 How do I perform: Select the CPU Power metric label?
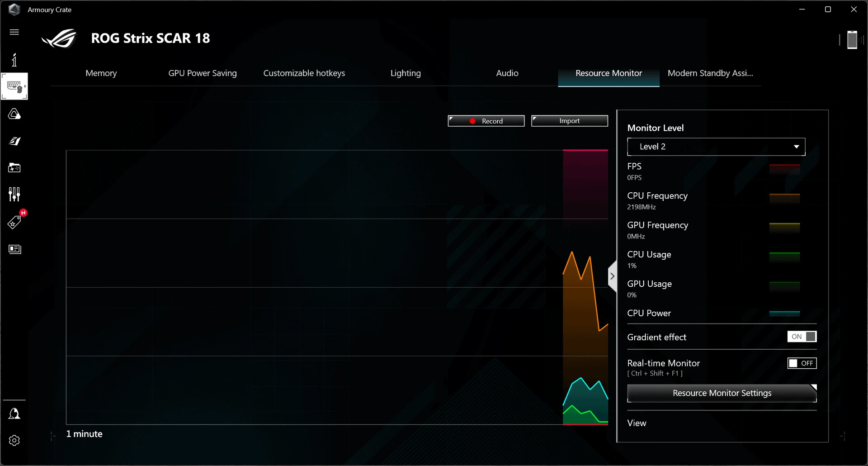(x=649, y=313)
